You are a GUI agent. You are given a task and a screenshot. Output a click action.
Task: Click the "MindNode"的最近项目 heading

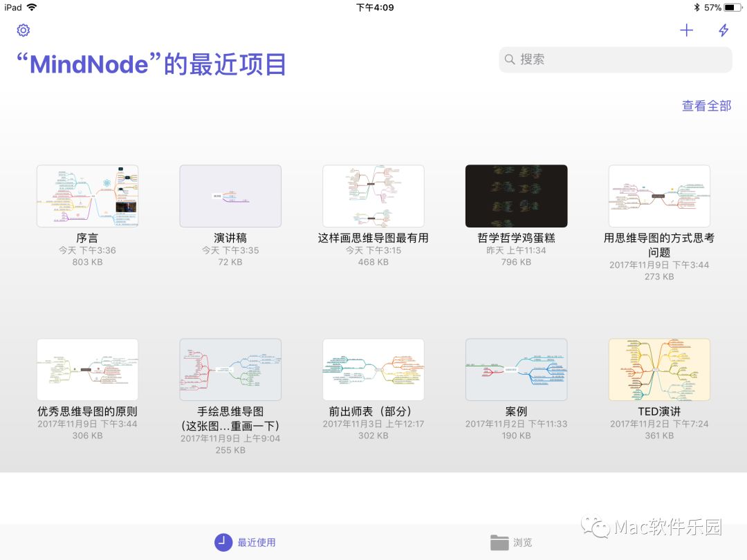[151, 64]
